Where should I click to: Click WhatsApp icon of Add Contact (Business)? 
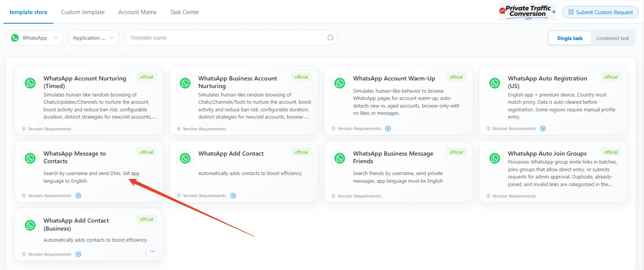30,225
